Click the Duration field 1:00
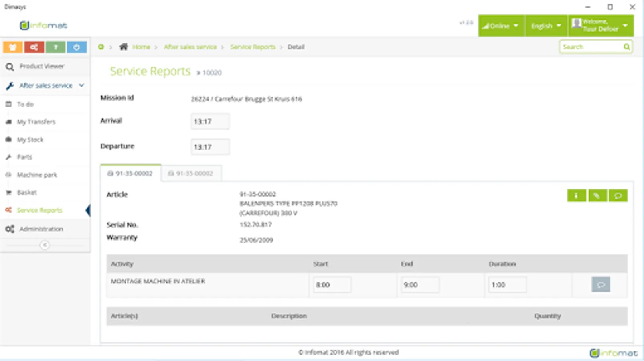 (x=507, y=285)
